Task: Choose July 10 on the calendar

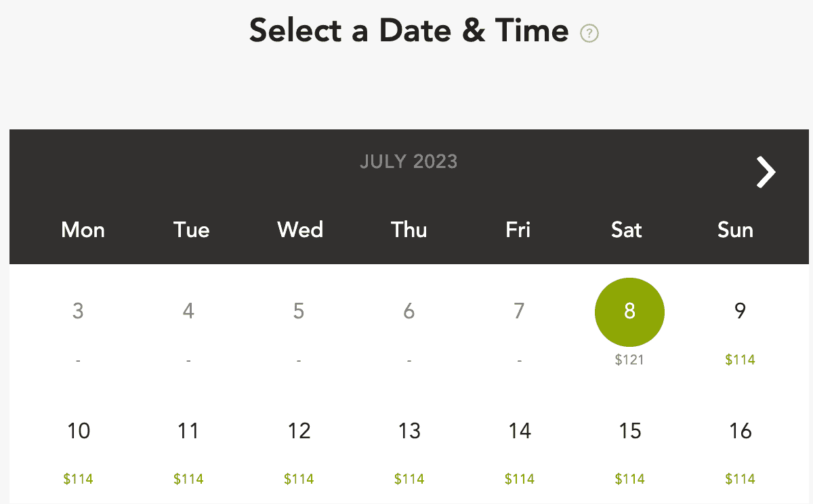Action: (79, 431)
